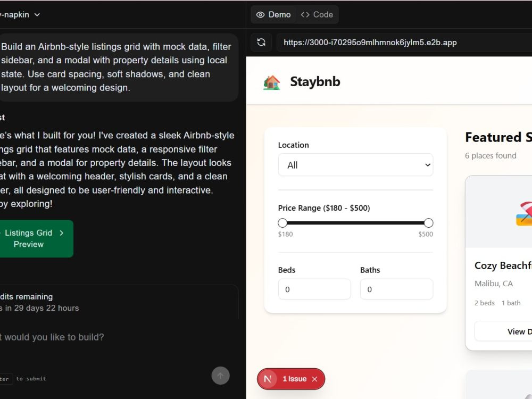532x399 pixels.
Task: Click the '2 beds' text on card
Action: tap(485, 303)
